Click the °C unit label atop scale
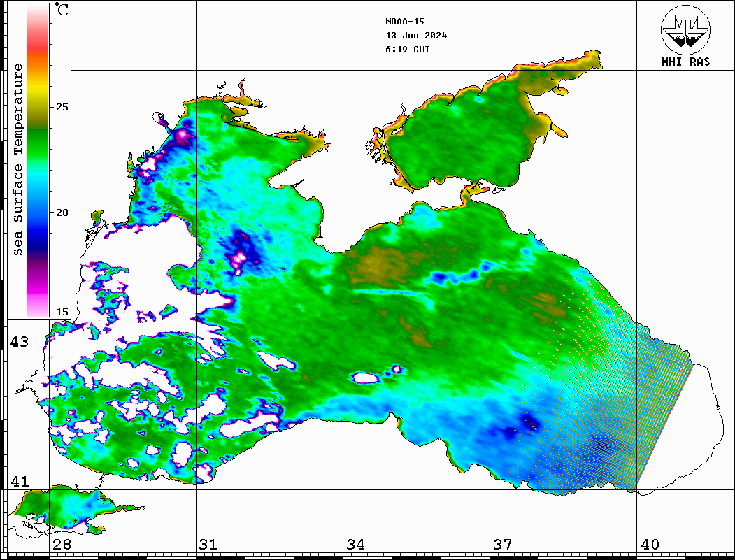Image resolution: width=735 pixels, height=560 pixels. coord(62,9)
